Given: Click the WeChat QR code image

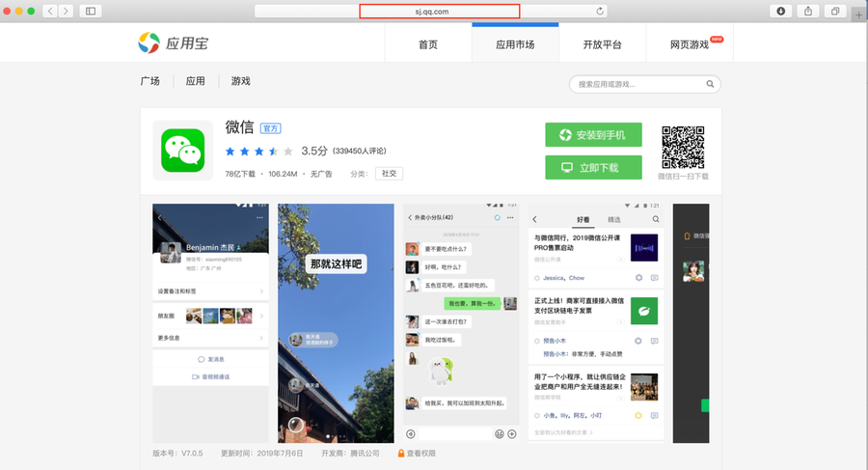Looking at the screenshot, I should tap(684, 147).
